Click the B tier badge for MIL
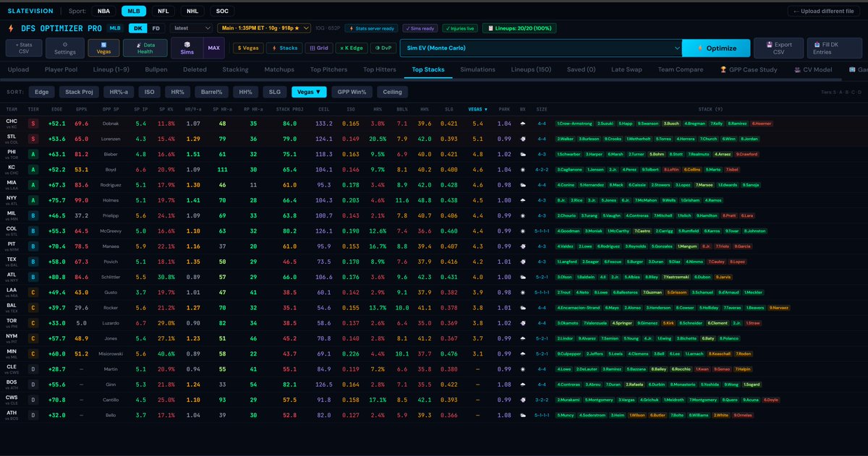This screenshot has width=868, height=456. tap(34, 215)
